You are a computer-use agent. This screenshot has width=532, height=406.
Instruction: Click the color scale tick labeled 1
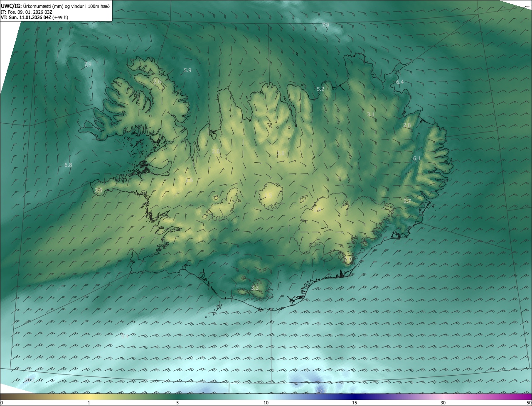(89, 403)
